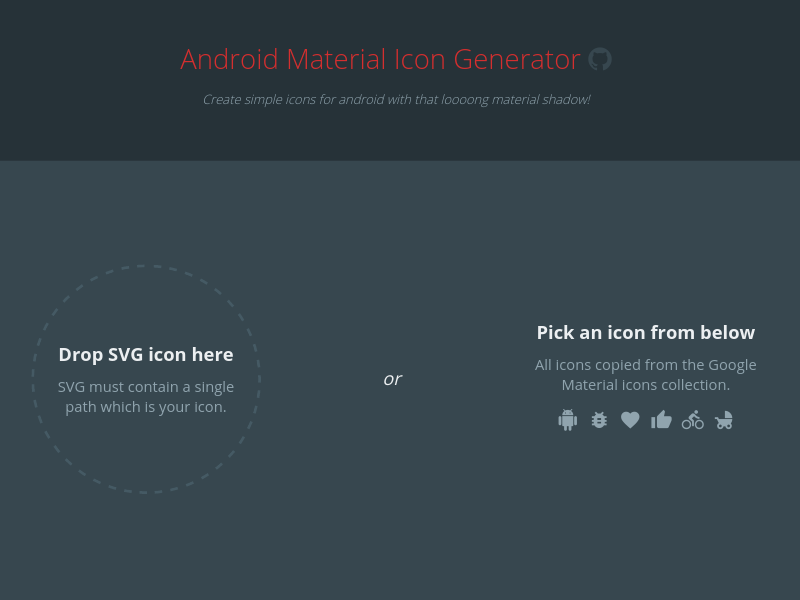Click inside the dashed circle drop zone
This screenshot has width=800, height=600.
pyautogui.click(x=146, y=378)
